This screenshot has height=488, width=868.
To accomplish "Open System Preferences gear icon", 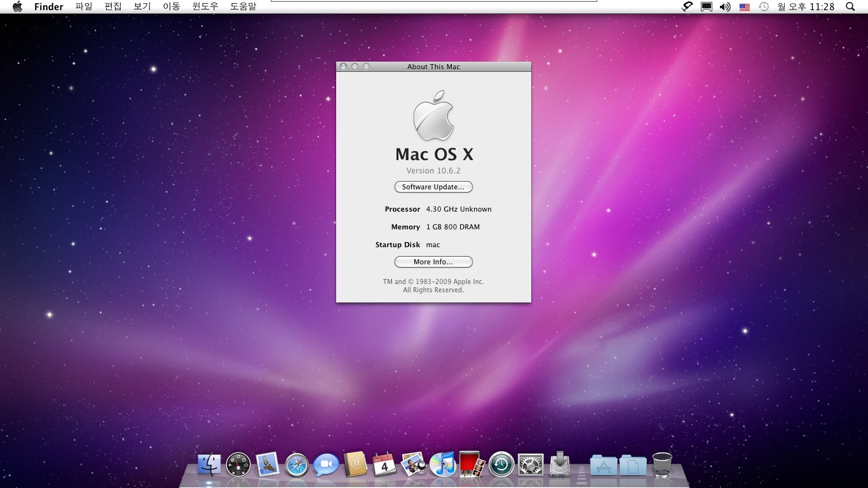I will [531, 465].
